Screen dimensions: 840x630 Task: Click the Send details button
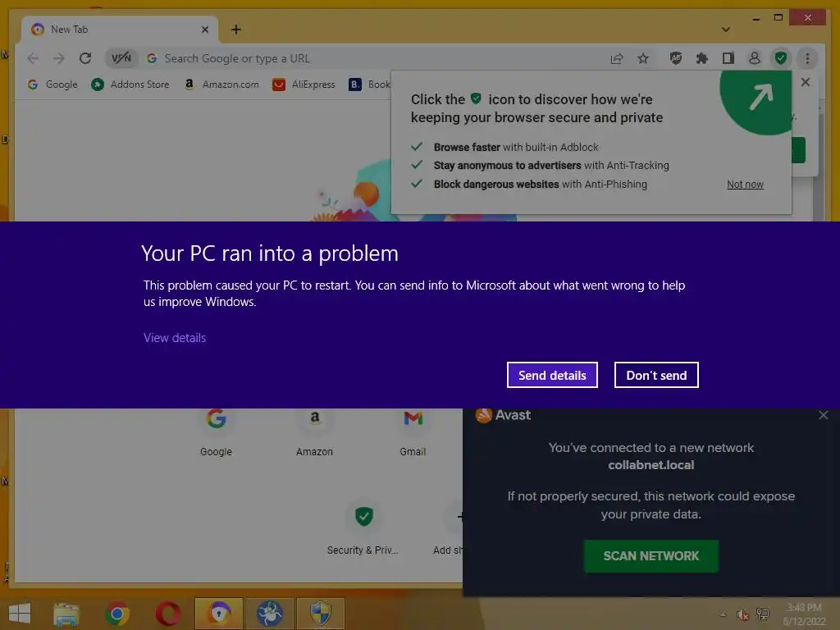click(552, 375)
